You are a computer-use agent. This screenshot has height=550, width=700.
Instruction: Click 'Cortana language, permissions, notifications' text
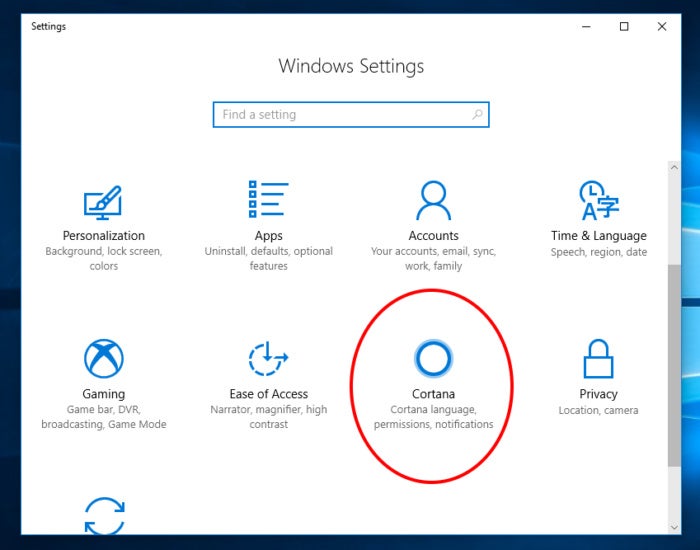pyautogui.click(x=433, y=417)
